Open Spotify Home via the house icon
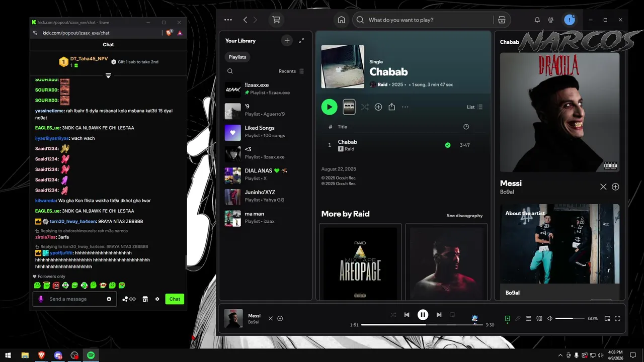The height and width of the screenshot is (362, 644). (341, 20)
